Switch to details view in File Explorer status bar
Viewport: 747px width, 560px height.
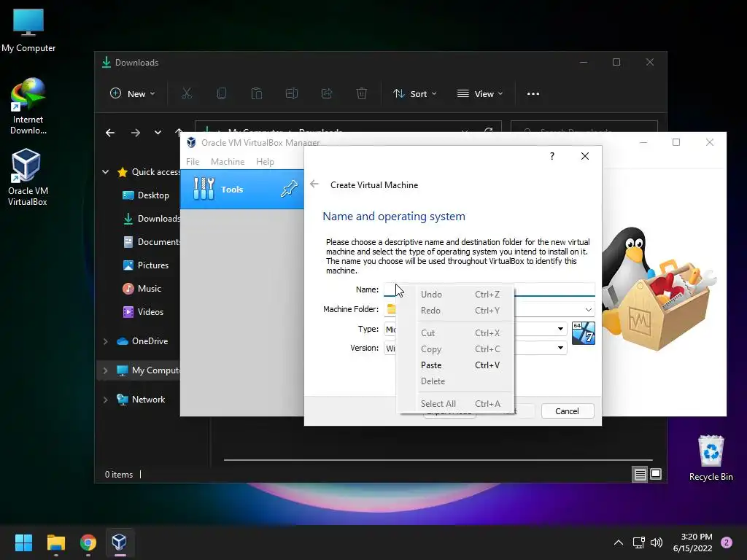(640, 474)
